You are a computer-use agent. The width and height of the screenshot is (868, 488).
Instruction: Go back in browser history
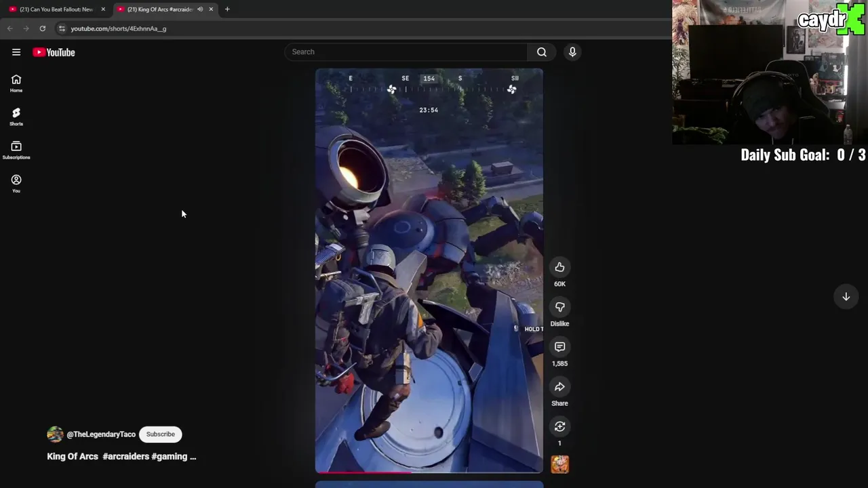pos(9,28)
